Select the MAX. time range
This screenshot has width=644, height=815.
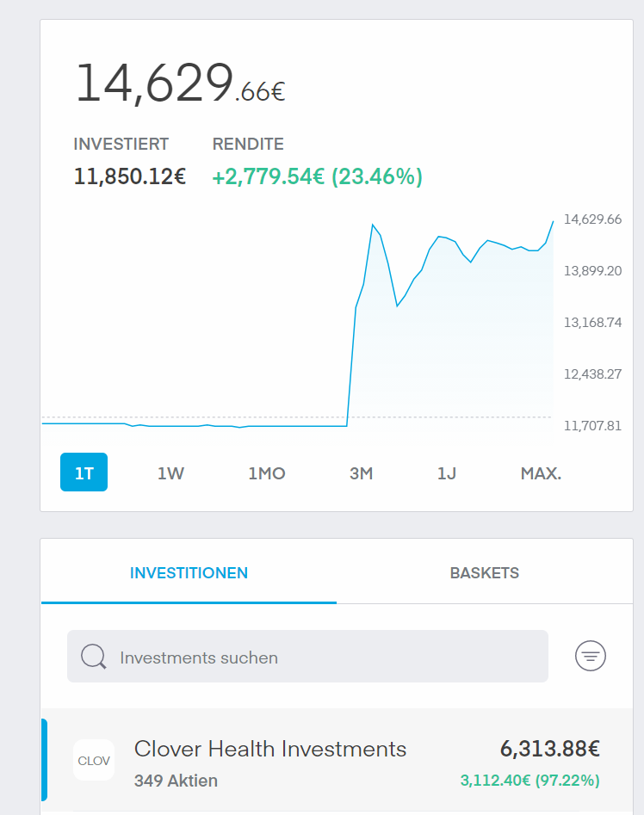[x=541, y=473]
